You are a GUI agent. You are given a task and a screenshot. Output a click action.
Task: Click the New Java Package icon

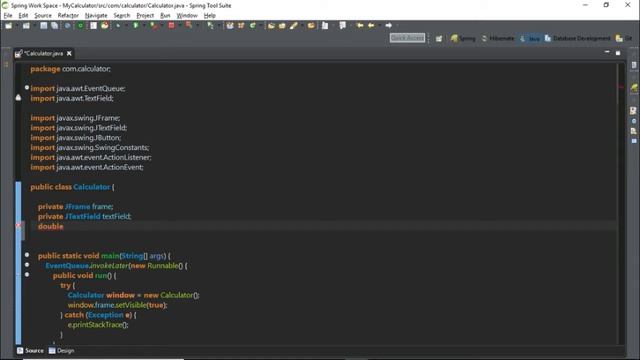[x=241, y=26]
